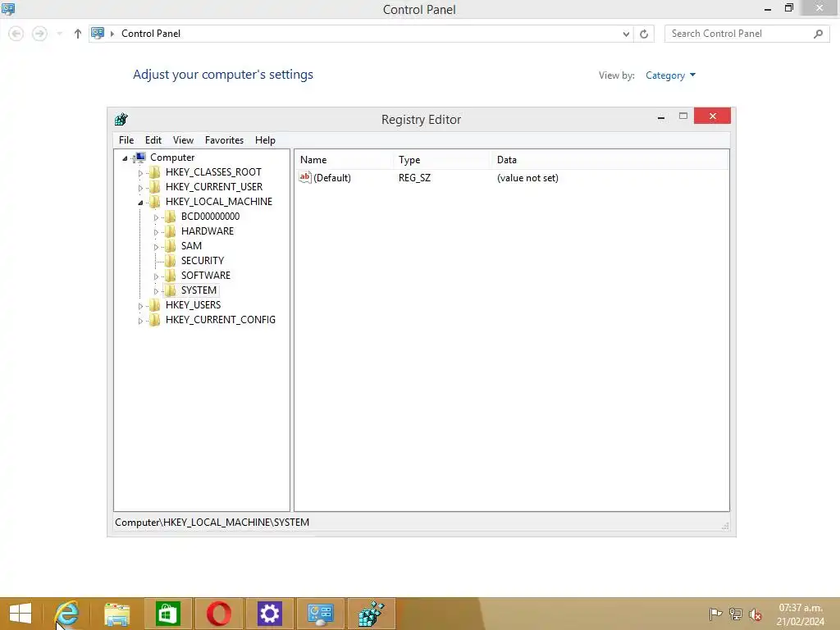
Task: Expand the HKEY_CURRENT_USER arrow
Action: point(140,188)
